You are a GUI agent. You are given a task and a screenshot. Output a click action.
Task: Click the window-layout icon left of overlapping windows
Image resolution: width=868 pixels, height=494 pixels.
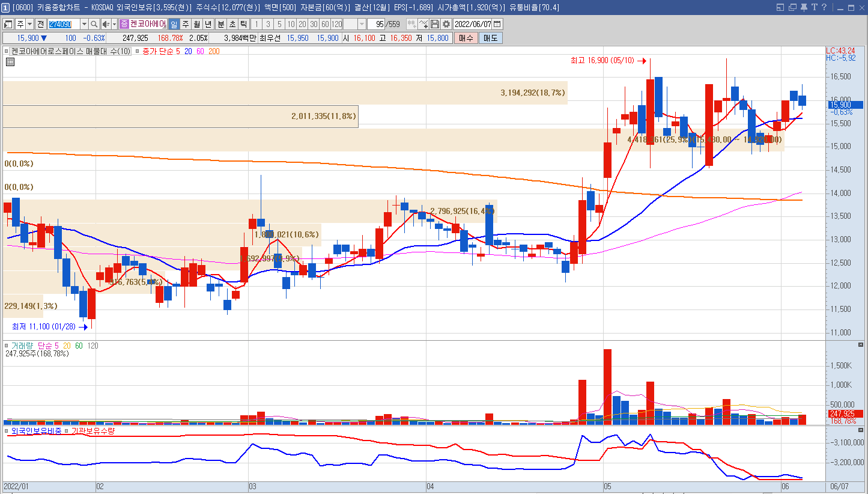pos(780,7)
